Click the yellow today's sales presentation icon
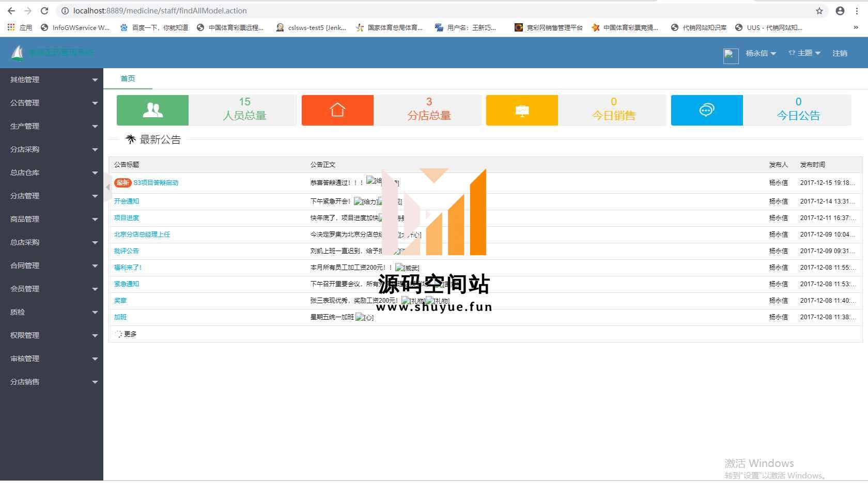868x483 pixels. click(522, 110)
